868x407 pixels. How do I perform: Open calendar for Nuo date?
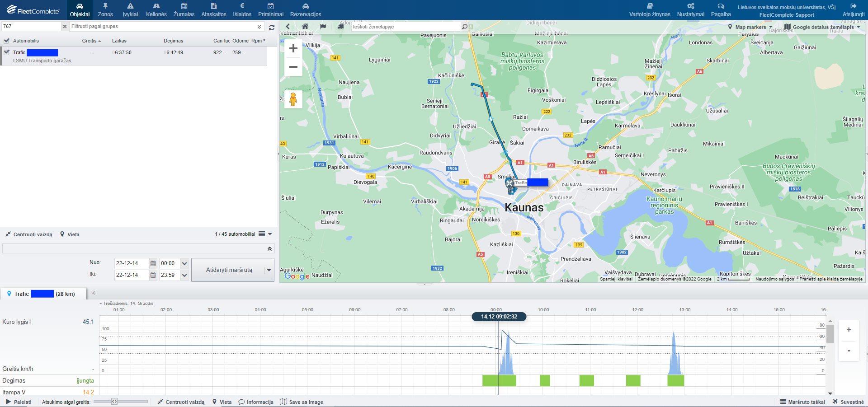click(x=153, y=263)
